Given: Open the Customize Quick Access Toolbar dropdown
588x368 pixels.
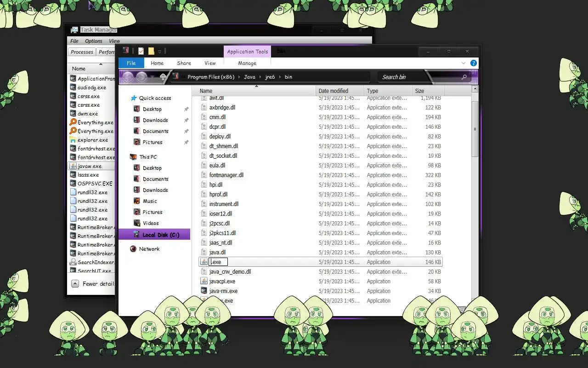Looking at the screenshot, I should coord(159,51).
